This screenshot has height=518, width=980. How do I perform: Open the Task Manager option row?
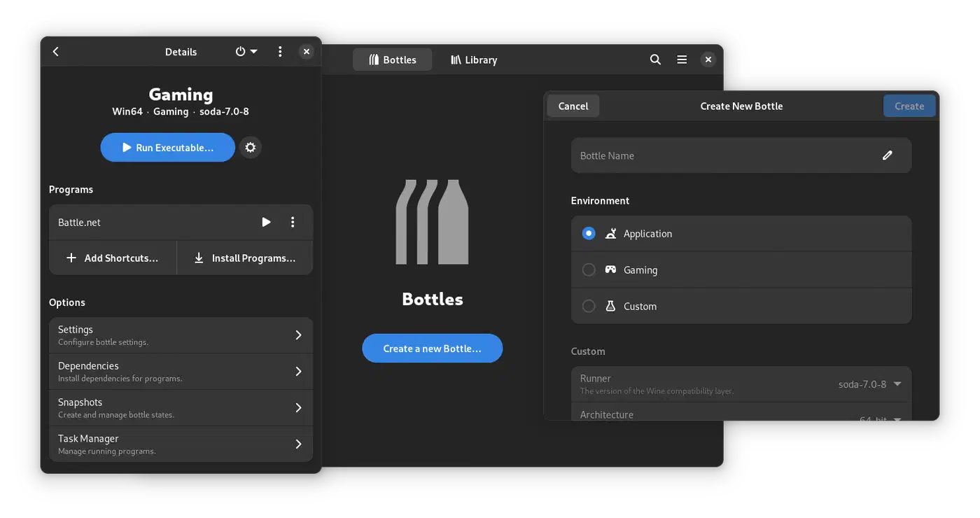pos(181,444)
